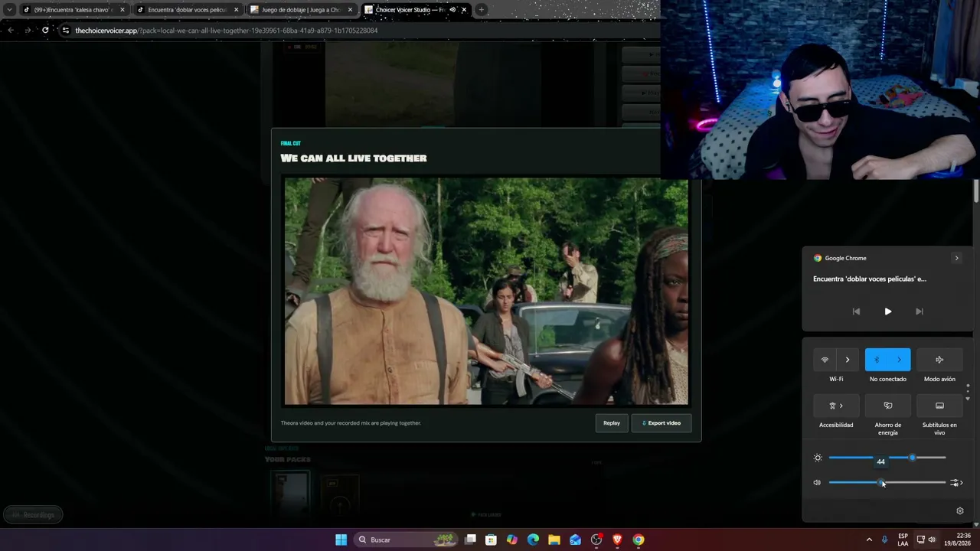980x551 pixels.
Task: Show hidden system tray icons
Action: pos(869,540)
